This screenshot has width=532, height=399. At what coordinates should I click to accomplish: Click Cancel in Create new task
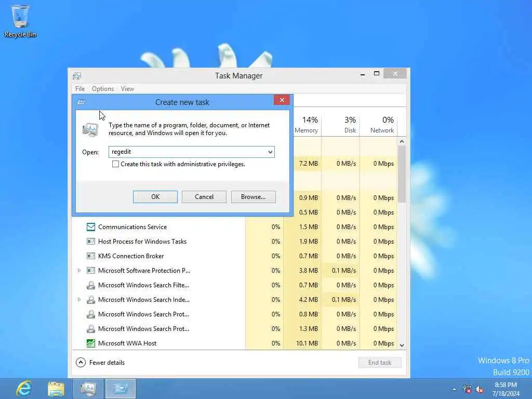coord(204,197)
